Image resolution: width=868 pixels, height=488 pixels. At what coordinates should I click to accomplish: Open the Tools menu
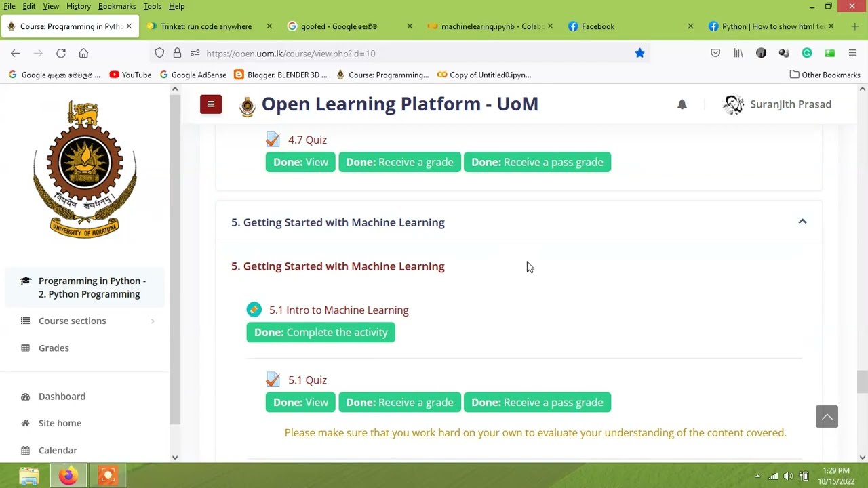click(152, 6)
